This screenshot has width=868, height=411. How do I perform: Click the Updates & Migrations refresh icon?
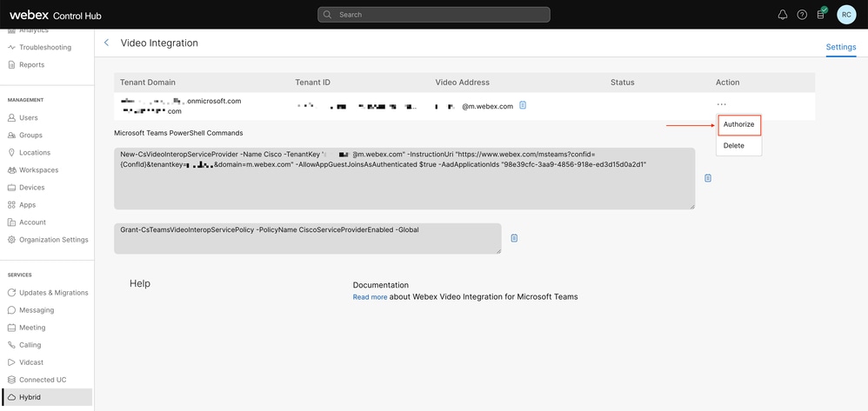click(11, 293)
